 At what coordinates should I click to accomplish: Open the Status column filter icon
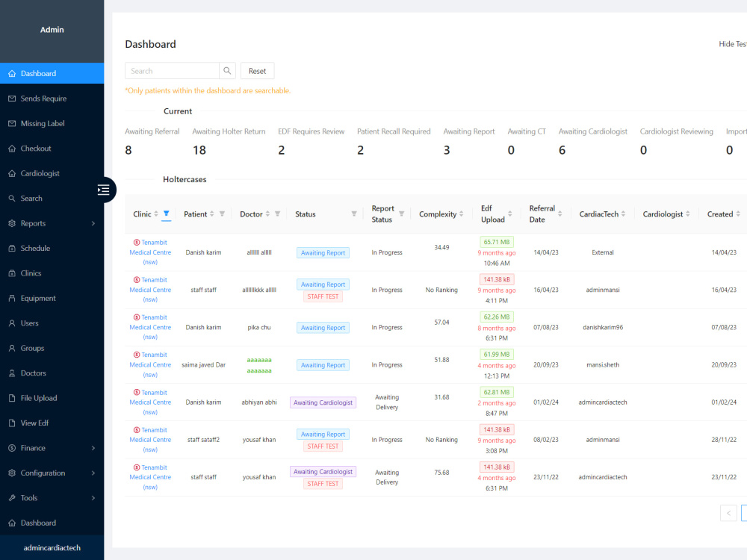coord(354,214)
